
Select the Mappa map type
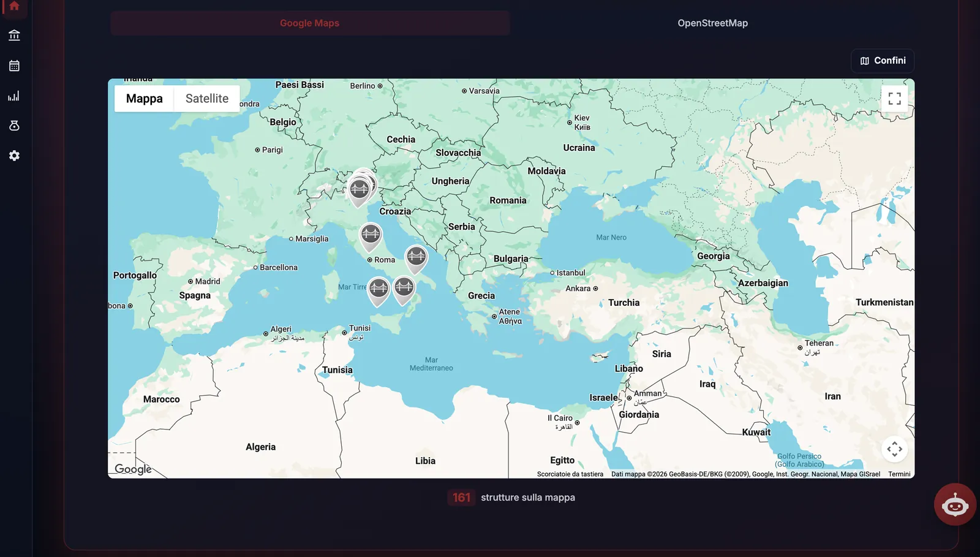tap(145, 99)
